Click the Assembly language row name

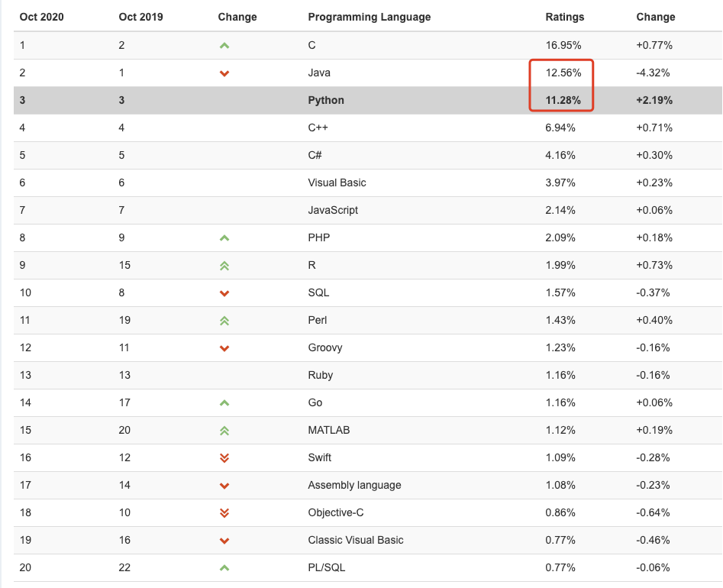(x=354, y=485)
